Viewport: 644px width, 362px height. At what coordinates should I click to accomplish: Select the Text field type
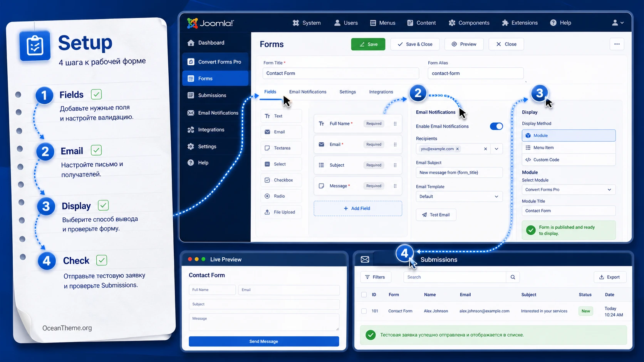281,116
